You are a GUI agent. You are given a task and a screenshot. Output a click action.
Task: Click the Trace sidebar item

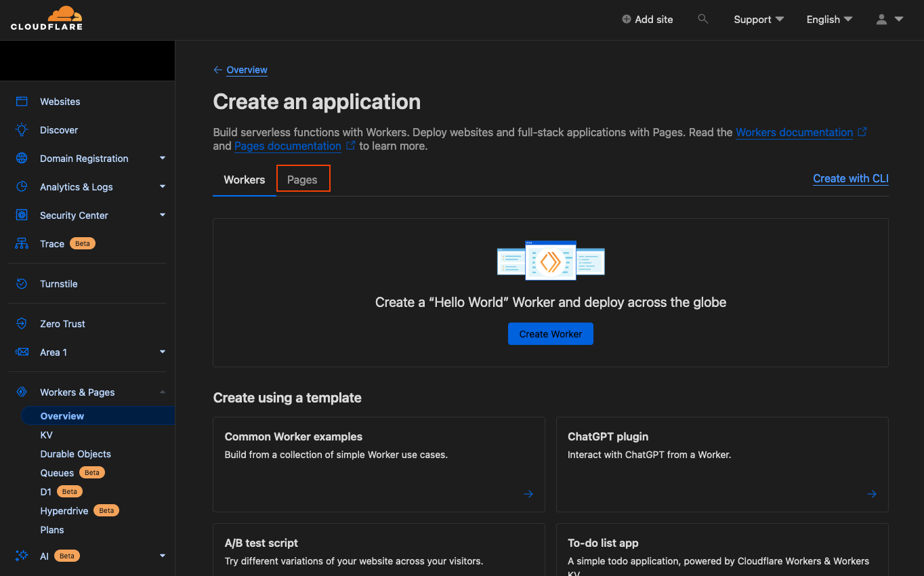[x=52, y=244]
